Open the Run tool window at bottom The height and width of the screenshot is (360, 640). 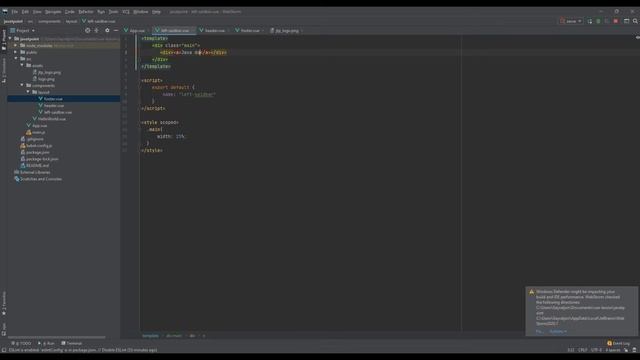point(46,344)
